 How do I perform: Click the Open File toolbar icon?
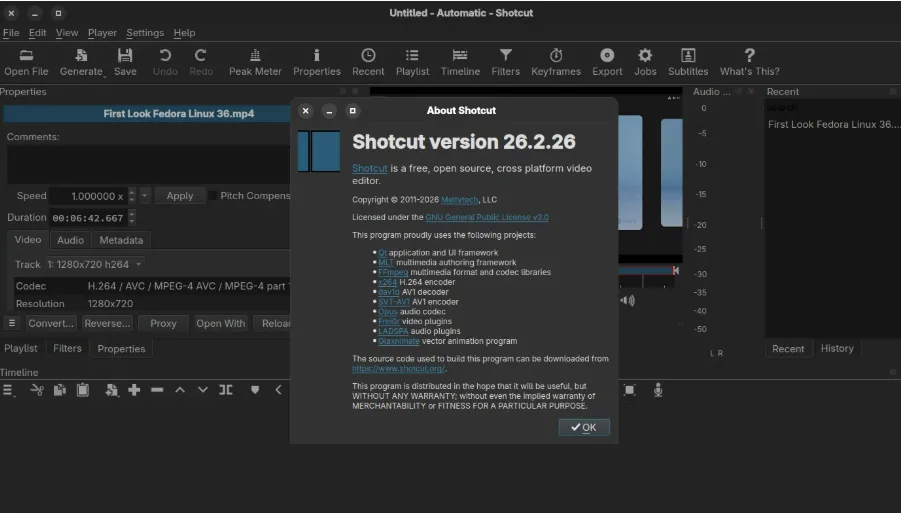click(26, 62)
